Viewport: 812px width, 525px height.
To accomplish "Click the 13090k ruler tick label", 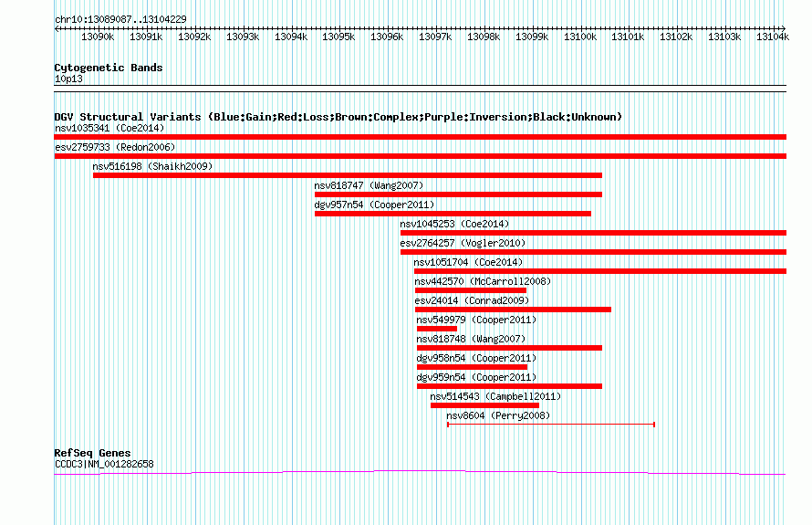I will pyautogui.click(x=98, y=37).
